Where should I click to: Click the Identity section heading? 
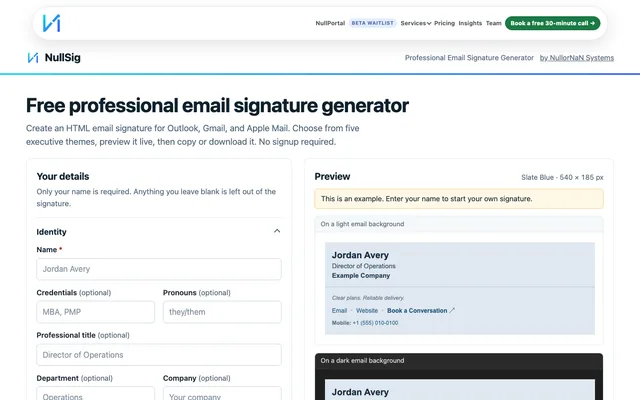[51, 232]
